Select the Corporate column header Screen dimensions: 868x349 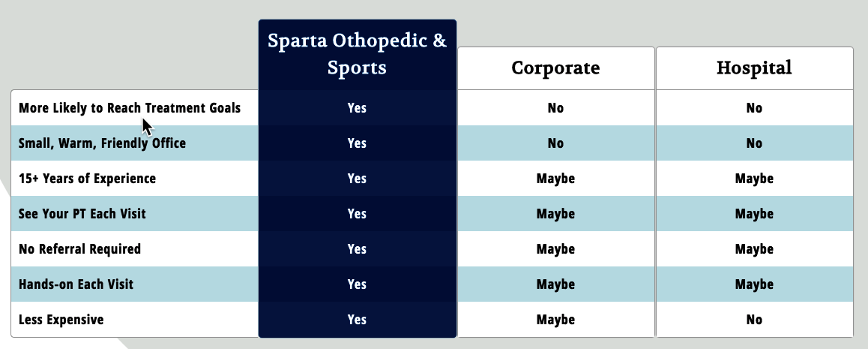(x=555, y=68)
